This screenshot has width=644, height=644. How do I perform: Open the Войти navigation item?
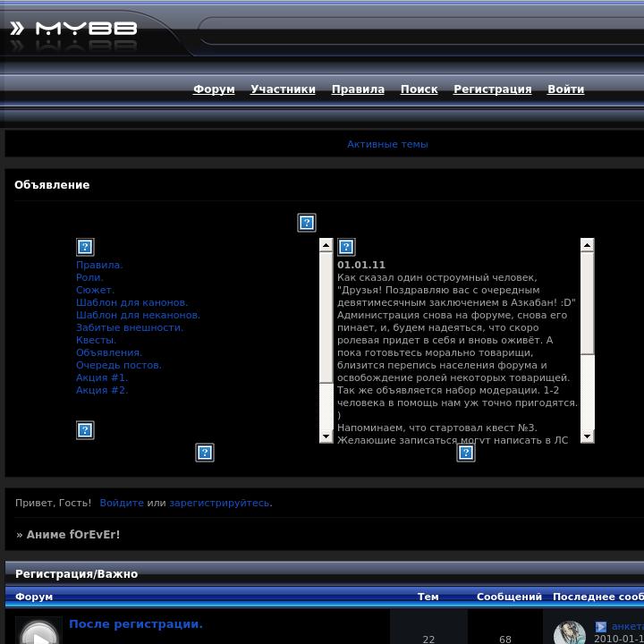point(565,89)
